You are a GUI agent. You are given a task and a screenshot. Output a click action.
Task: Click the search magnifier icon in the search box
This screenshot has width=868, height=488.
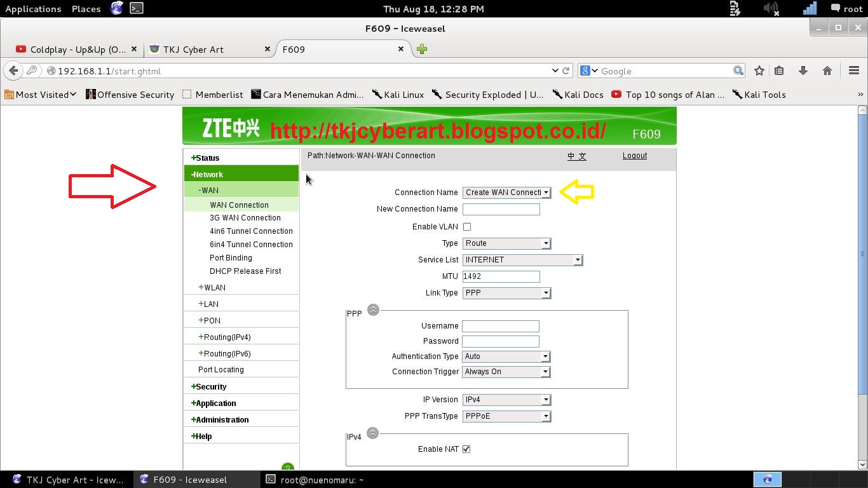[x=738, y=71]
